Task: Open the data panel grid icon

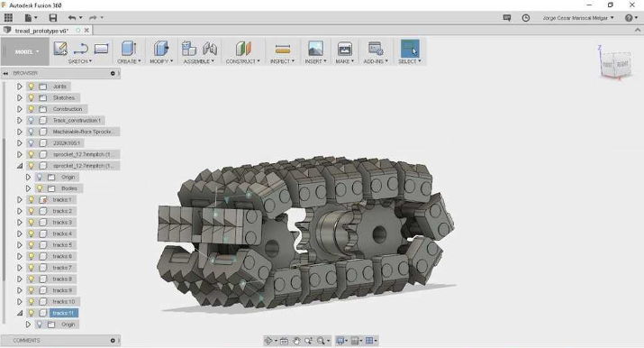Action: pyautogui.click(x=8, y=18)
